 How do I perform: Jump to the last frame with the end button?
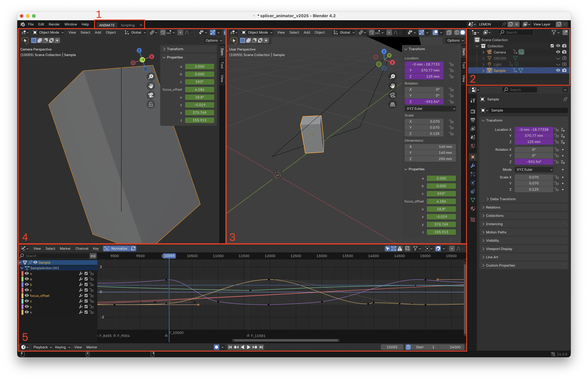[261, 347]
